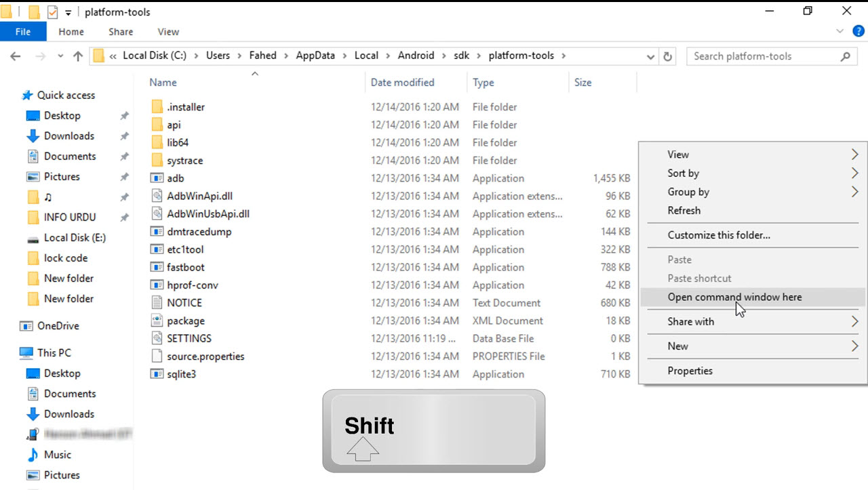
Task: Expand the breadcrumb chevron after platform-tools
Action: point(563,56)
